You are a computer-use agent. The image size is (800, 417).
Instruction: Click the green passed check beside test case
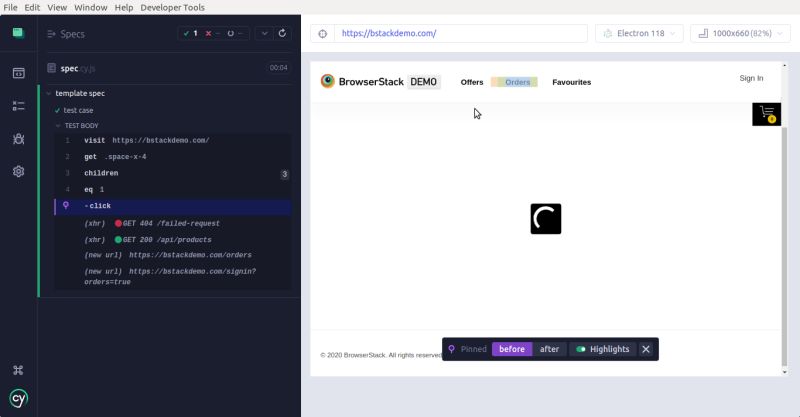[57, 110]
